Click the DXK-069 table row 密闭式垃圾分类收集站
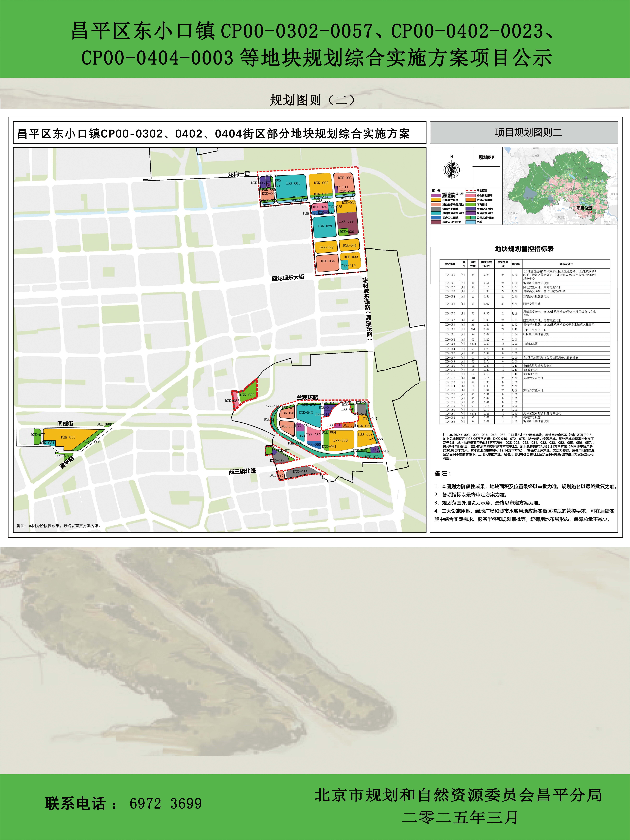The image size is (630, 840). 525,366
